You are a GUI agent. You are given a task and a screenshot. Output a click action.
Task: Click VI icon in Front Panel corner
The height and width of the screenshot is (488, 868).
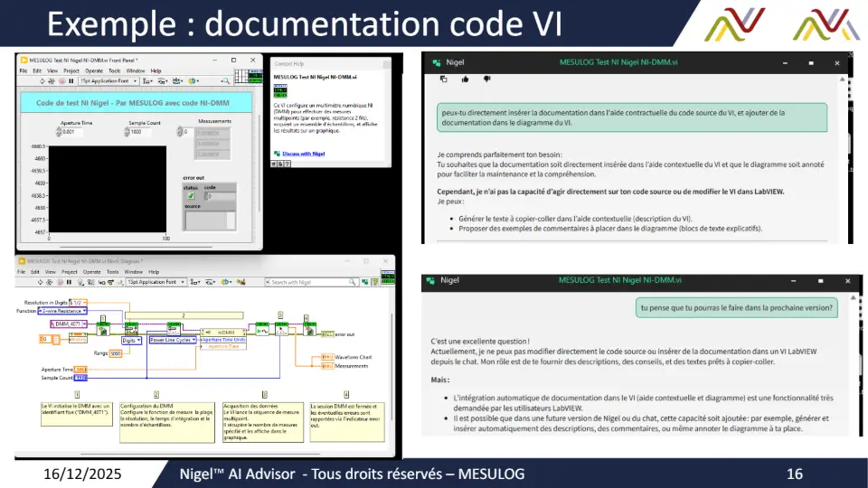(x=255, y=76)
